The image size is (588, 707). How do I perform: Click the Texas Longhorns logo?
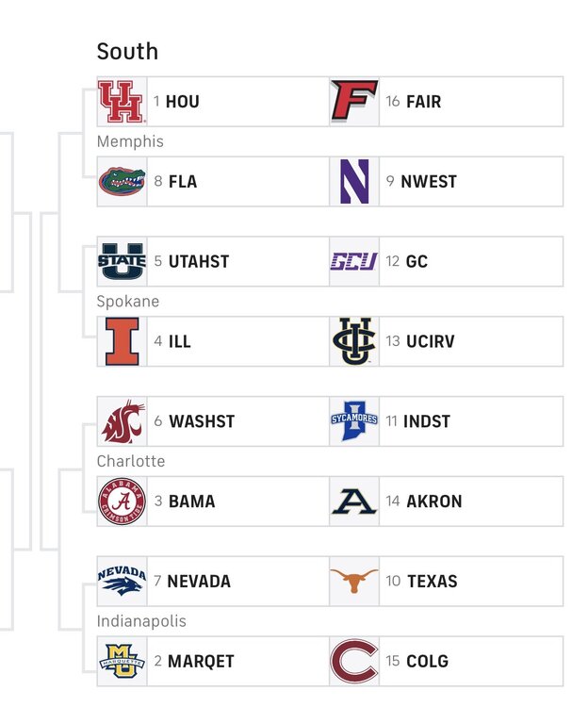[354, 582]
